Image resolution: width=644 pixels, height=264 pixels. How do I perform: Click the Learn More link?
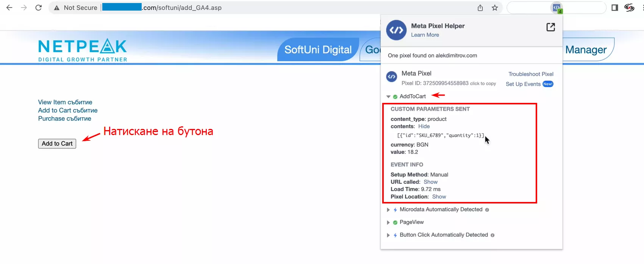425,35
